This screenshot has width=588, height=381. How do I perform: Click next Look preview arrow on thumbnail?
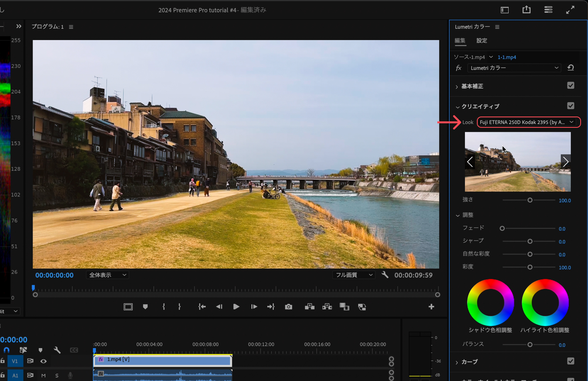565,162
